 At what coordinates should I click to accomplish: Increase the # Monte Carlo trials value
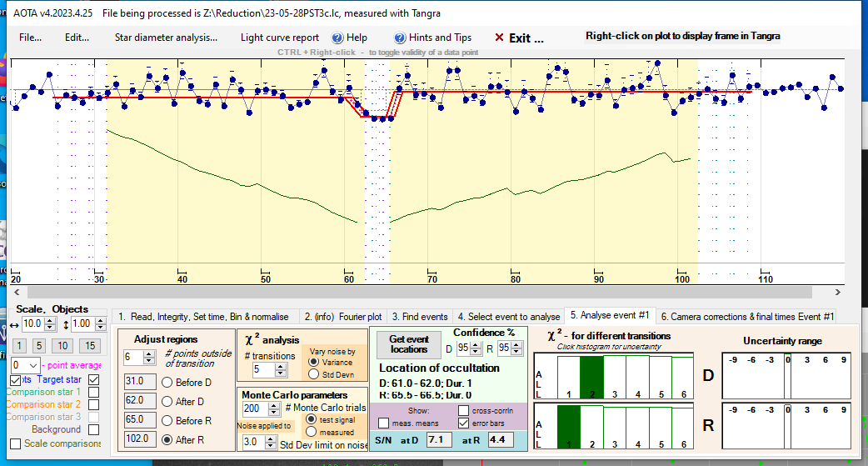click(274, 406)
